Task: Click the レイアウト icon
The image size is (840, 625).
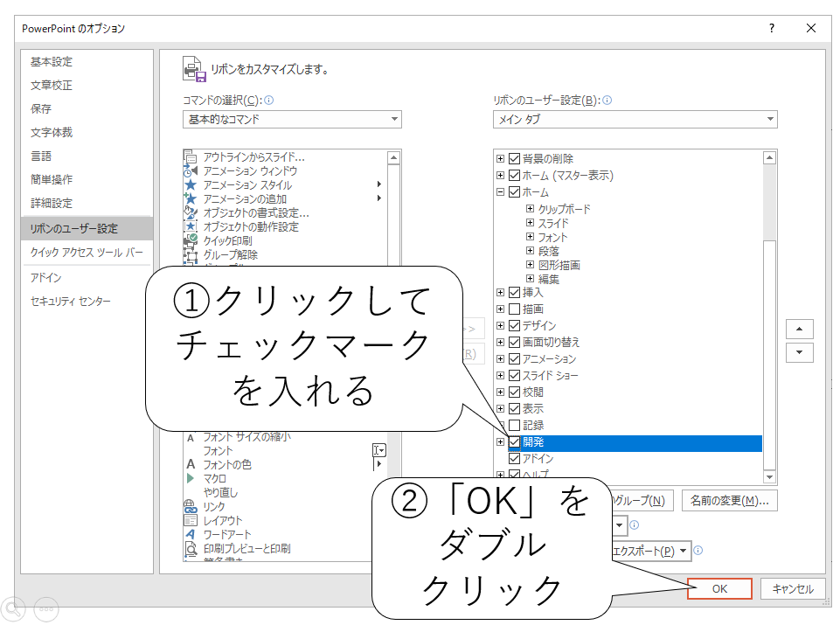Action: pos(191,520)
